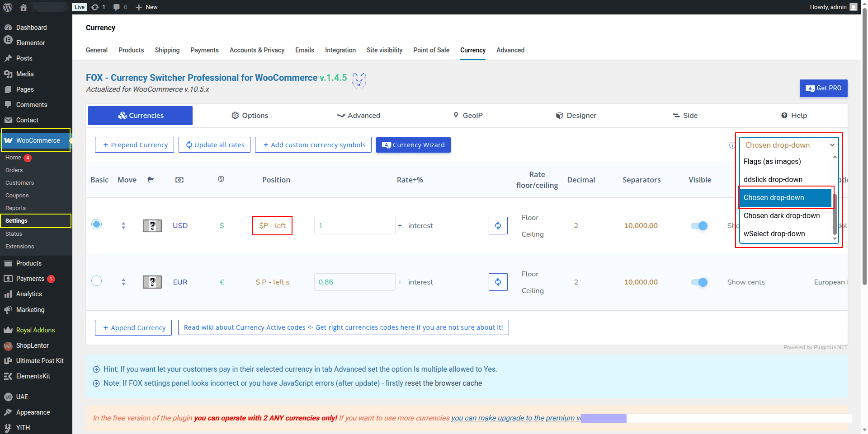868x434 pixels.
Task: Select EUR as basic currency
Action: pos(97,281)
